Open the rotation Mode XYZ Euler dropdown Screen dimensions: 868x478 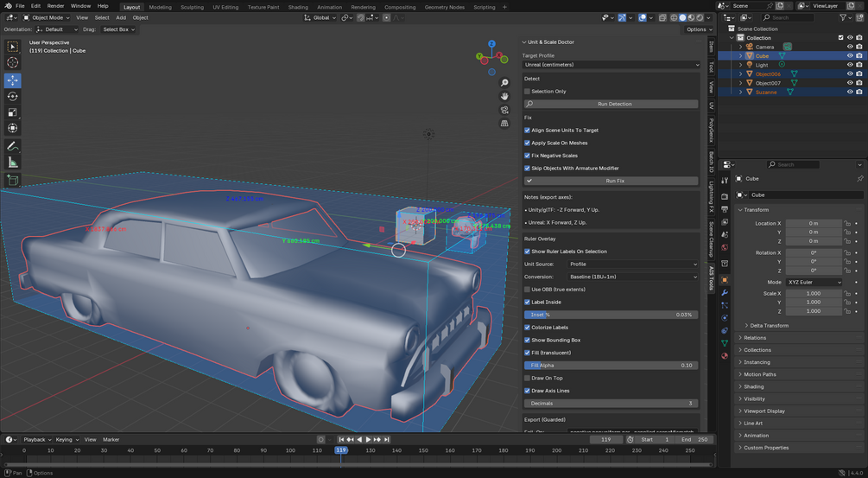[814, 282]
